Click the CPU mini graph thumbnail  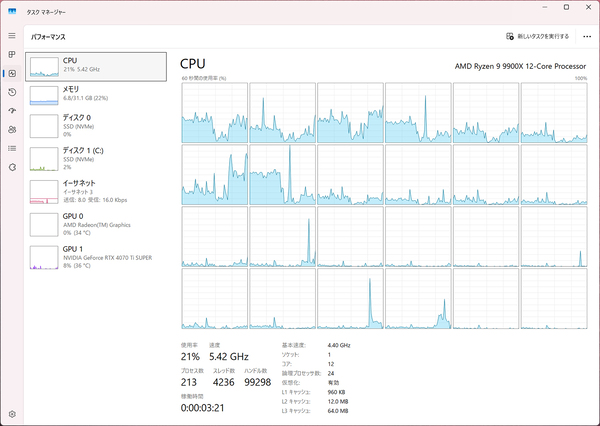click(44, 67)
